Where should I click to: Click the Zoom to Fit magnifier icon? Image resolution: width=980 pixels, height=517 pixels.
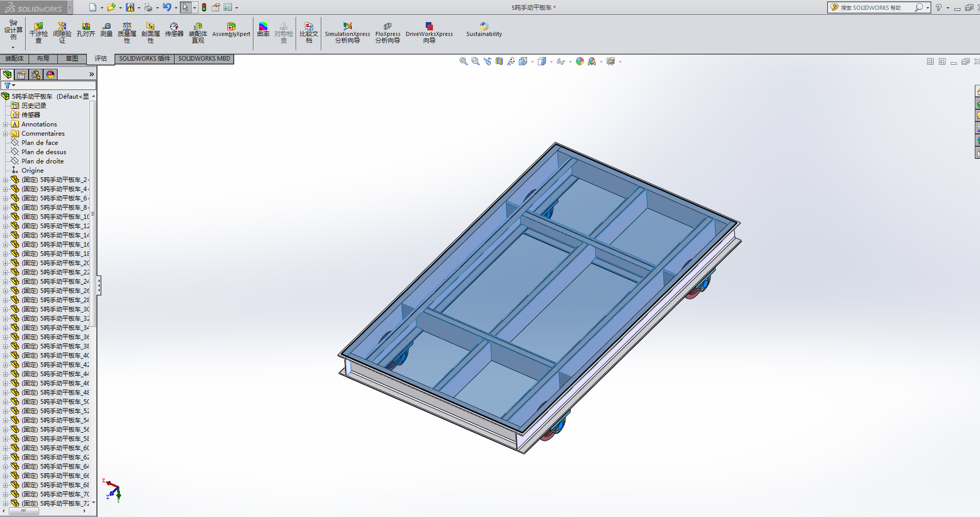(x=463, y=62)
